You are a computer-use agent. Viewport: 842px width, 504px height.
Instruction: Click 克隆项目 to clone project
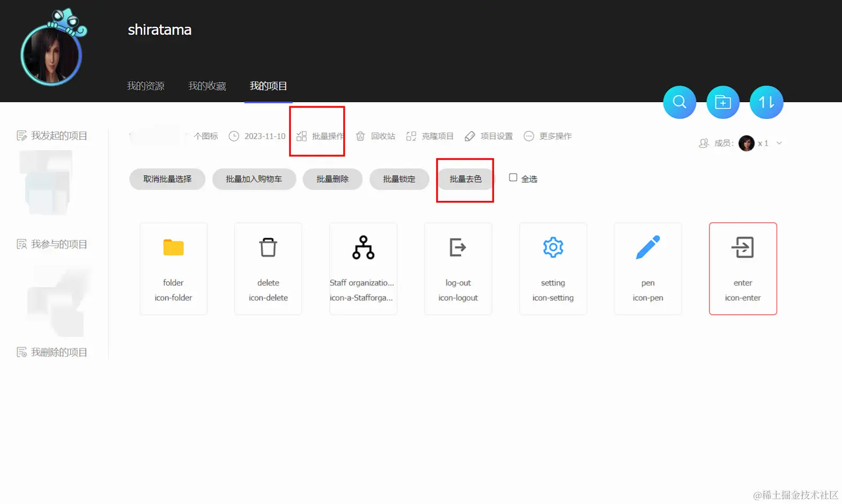click(430, 136)
